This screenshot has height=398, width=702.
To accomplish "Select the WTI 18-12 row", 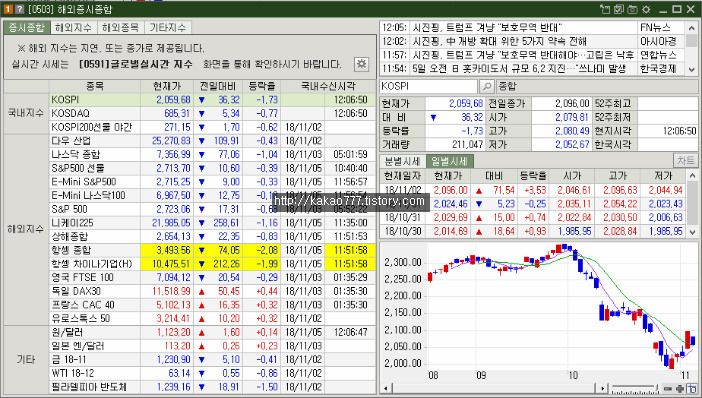I will pos(212,373).
